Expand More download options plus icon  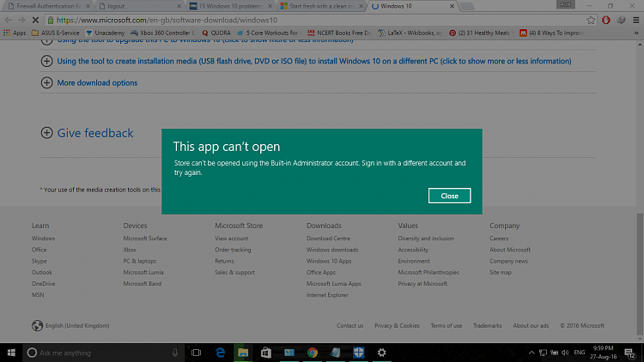coord(47,82)
